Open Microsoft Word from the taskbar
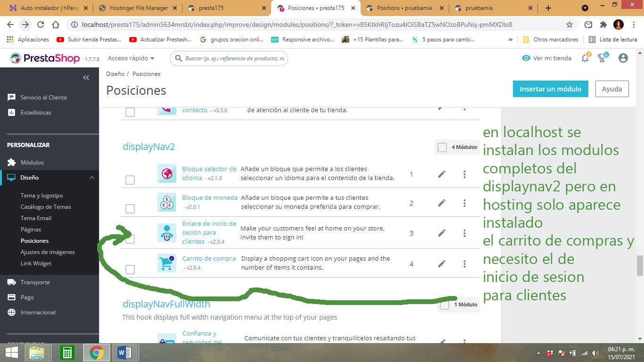The height and width of the screenshot is (362, 644). click(x=124, y=353)
